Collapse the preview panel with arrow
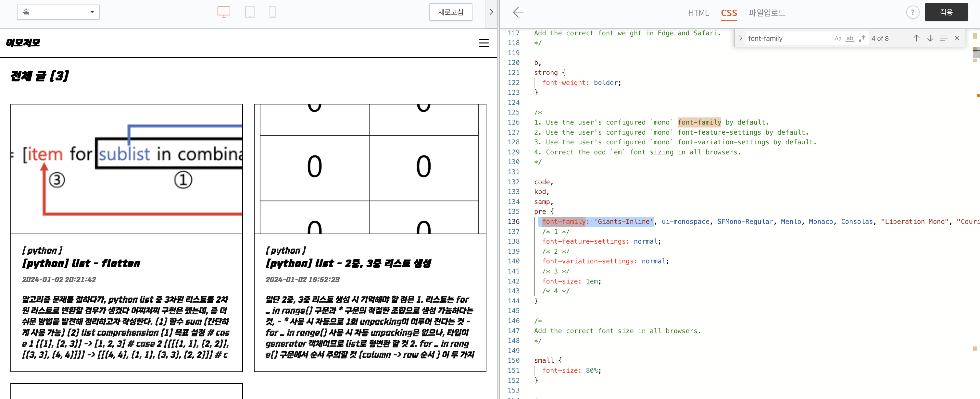 pos(491,12)
